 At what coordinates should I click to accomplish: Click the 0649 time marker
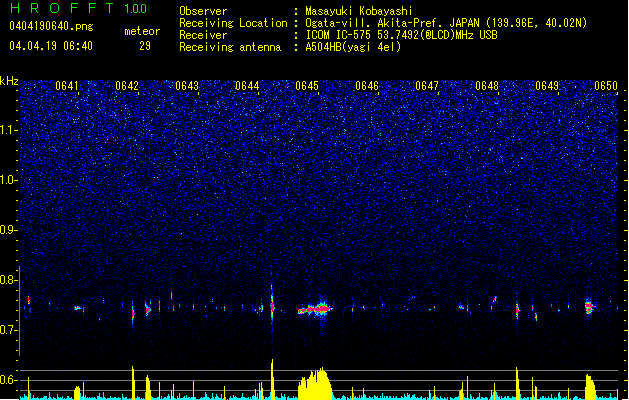(547, 86)
